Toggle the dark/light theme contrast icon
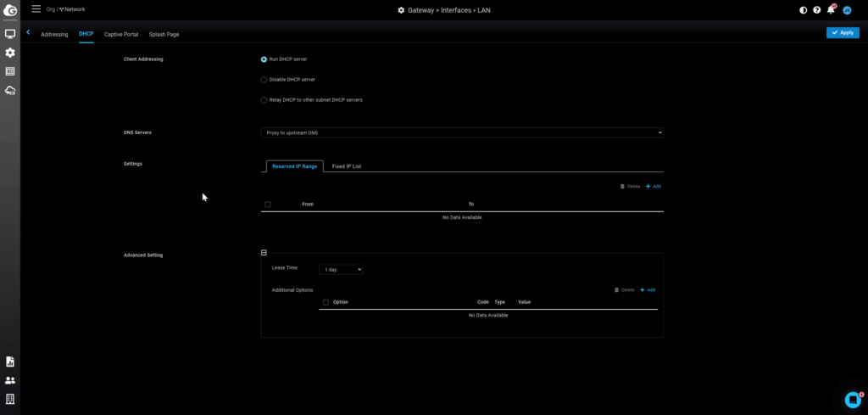This screenshot has height=415, width=868. point(804,10)
